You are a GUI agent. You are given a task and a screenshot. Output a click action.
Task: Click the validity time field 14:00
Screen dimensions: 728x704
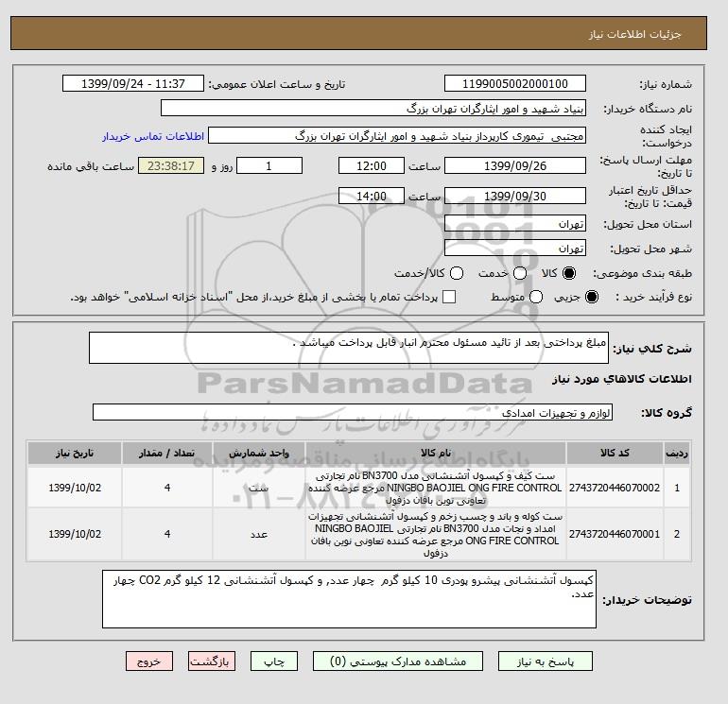(372, 196)
